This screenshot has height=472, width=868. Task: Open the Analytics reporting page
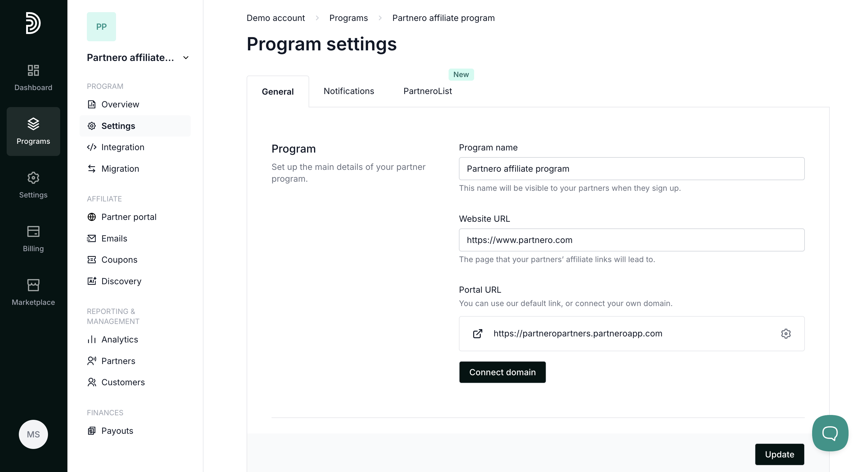[120, 339]
